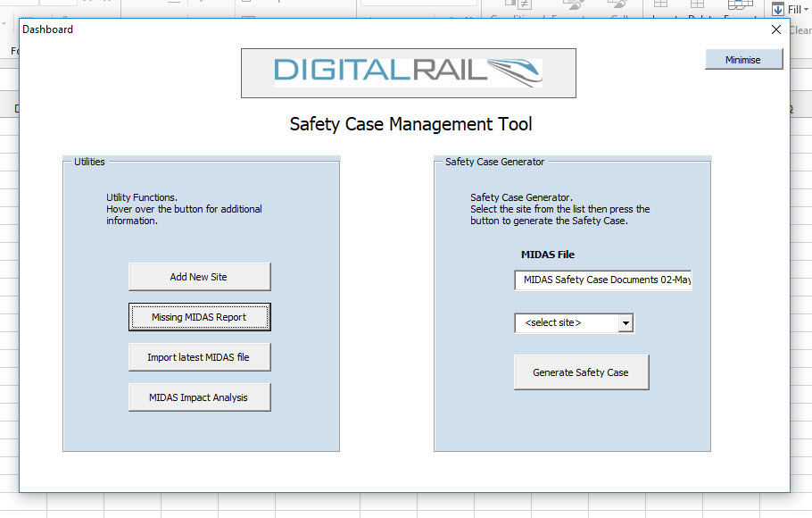The height and width of the screenshot is (518, 812).
Task: Close the Dashboard dialog
Action: pos(775,29)
